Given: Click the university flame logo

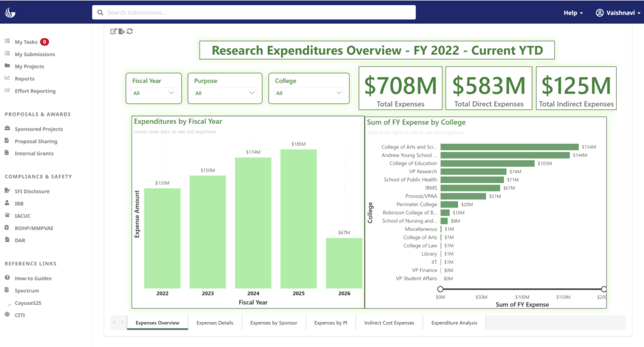Looking at the screenshot, I should pyautogui.click(x=10, y=13).
